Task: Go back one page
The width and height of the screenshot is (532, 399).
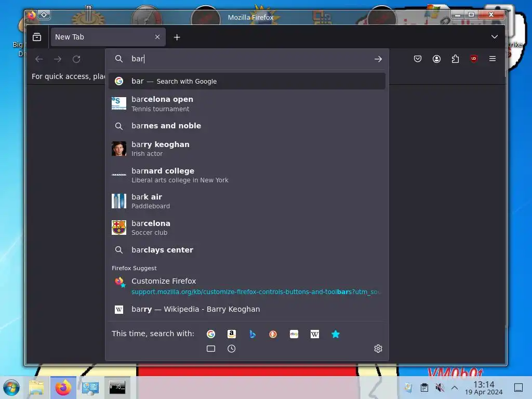Action: pyautogui.click(x=39, y=59)
